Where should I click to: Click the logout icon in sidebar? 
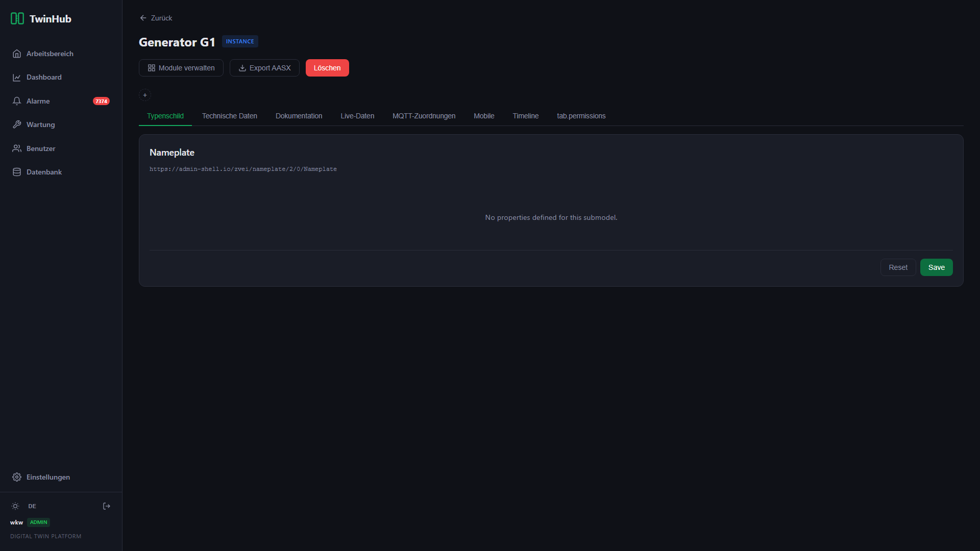pyautogui.click(x=107, y=506)
